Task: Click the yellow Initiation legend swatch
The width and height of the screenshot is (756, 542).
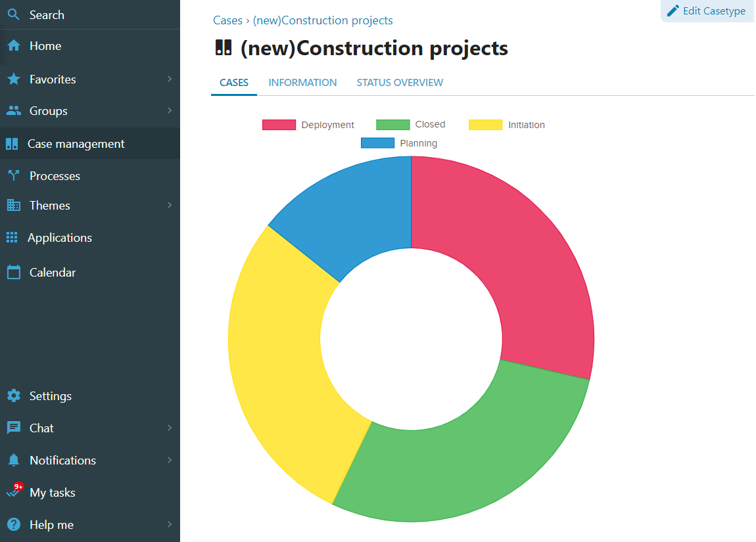Action: pos(485,125)
